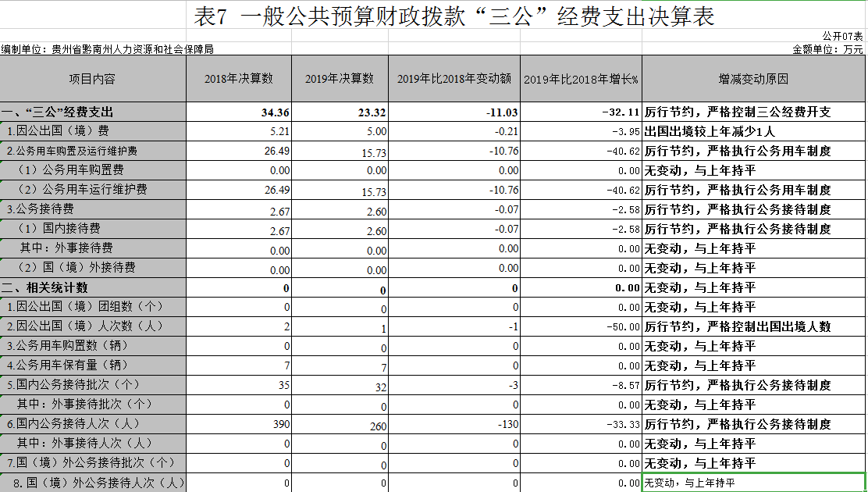
Task: Click the 公开07表 label
Action: (842, 36)
